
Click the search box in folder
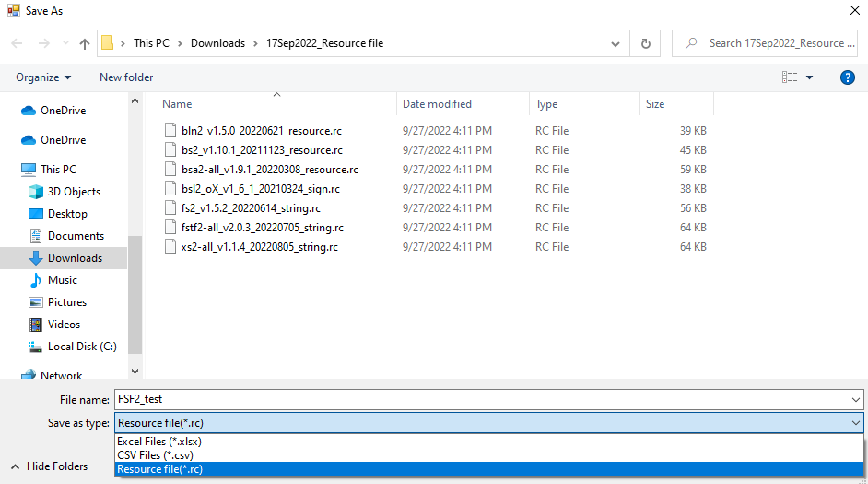pyautogui.click(x=774, y=43)
